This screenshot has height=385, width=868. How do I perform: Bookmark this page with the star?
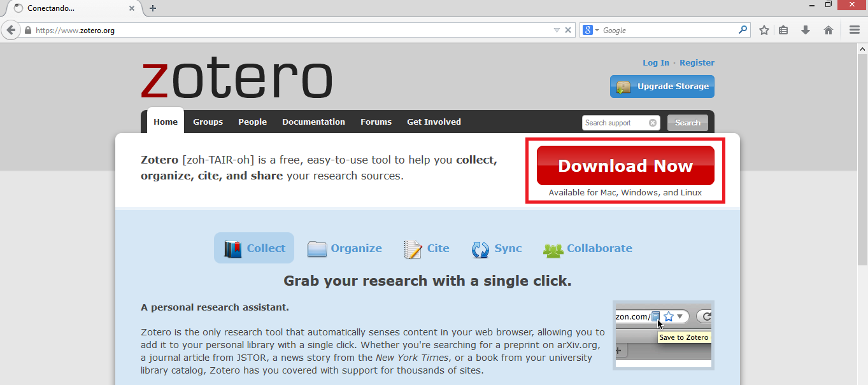pyautogui.click(x=763, y=29)
